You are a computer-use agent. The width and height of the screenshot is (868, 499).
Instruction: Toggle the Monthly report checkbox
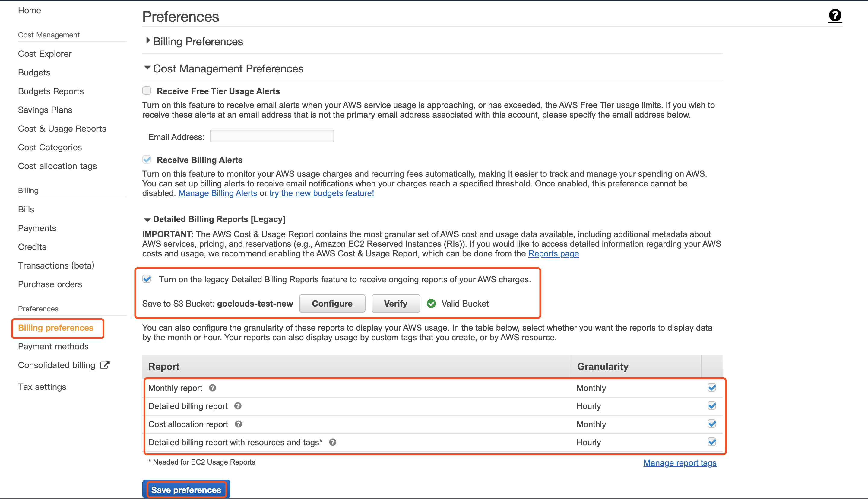(712, 388)
